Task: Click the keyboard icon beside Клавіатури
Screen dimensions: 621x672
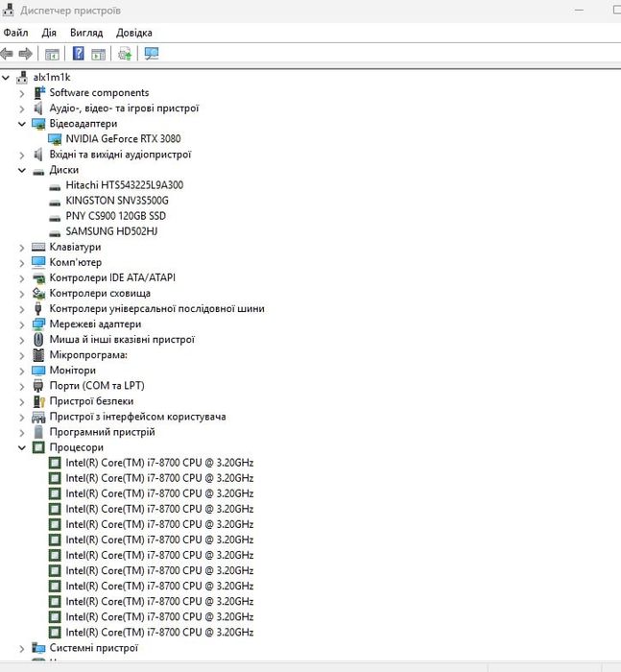Action: [x=38, y=248]
